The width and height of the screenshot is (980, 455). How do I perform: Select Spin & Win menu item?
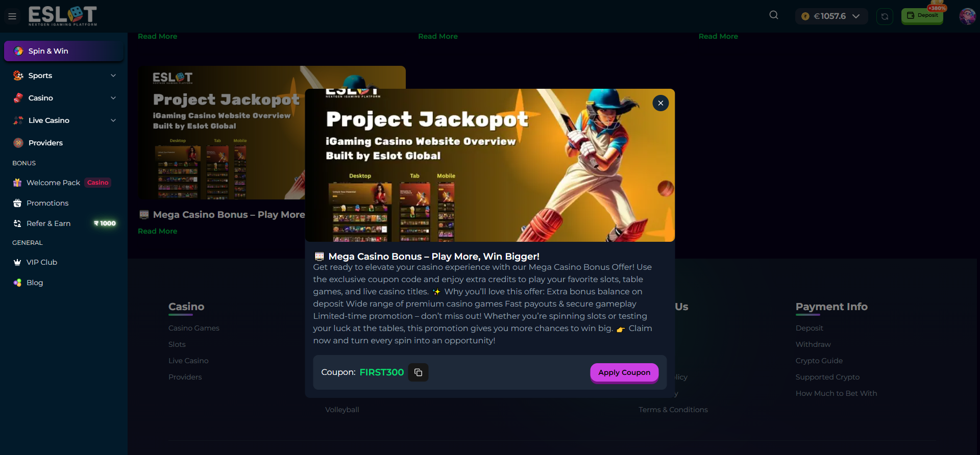click(x=64, y=51)
